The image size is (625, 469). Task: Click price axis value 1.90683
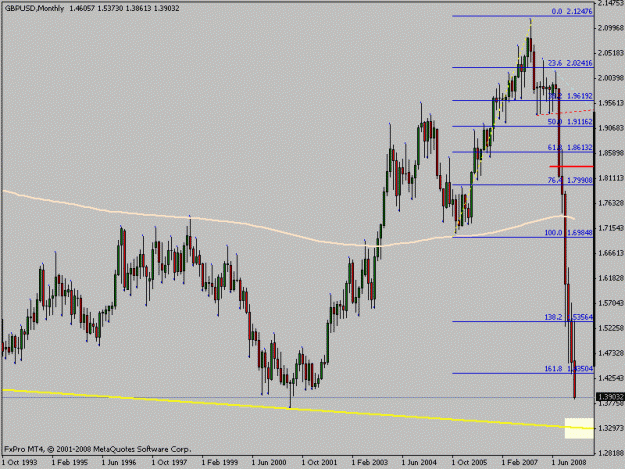click(x=610, y=128)
